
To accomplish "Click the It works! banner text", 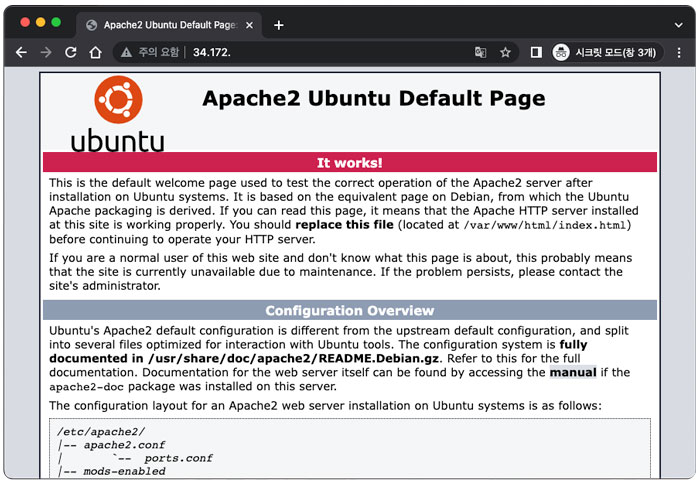I will click(350, 162).
